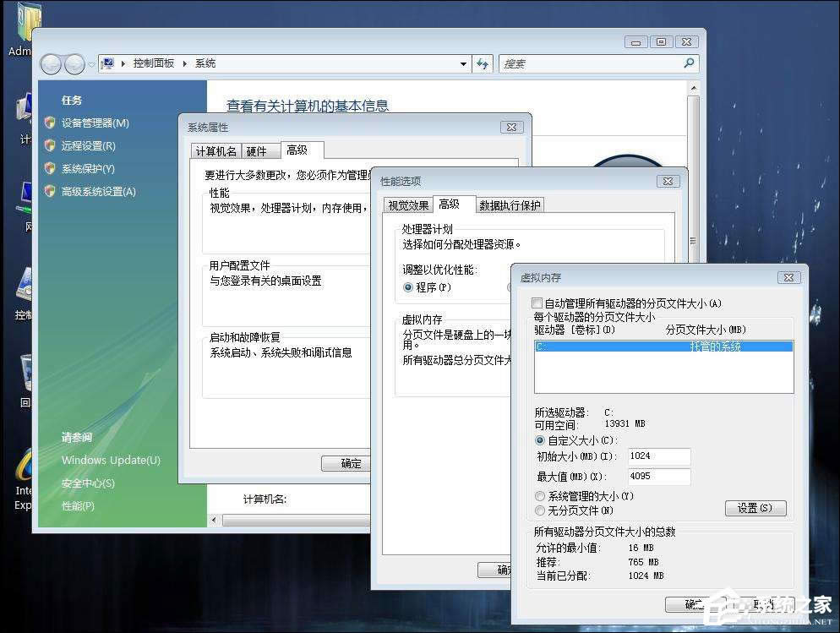Open 高级系统设置(A) in the sidebar
The image size is (840, 633).
click(x=98, y=192)
